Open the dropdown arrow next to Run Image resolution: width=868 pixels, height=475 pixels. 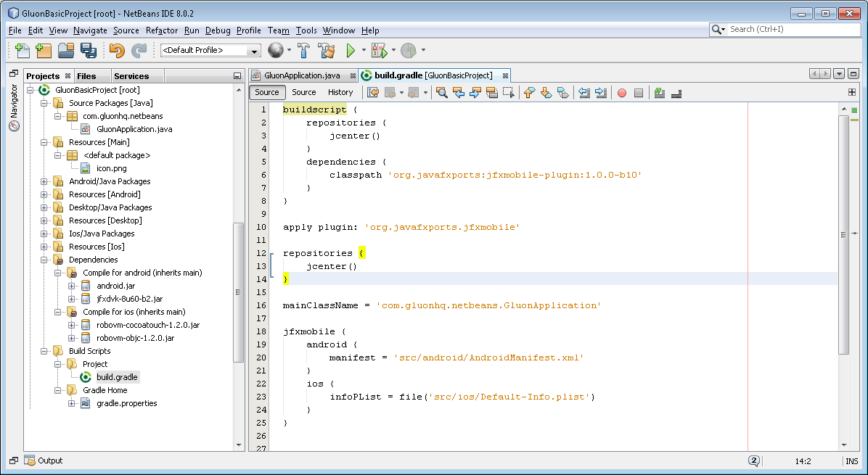pos(364,50)
